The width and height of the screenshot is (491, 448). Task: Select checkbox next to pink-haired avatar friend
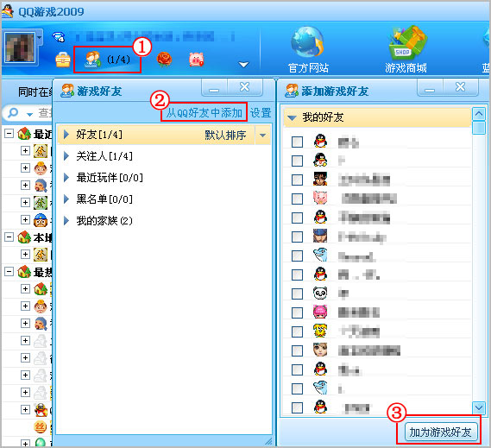pyautogui.click(x=297, y=312)
